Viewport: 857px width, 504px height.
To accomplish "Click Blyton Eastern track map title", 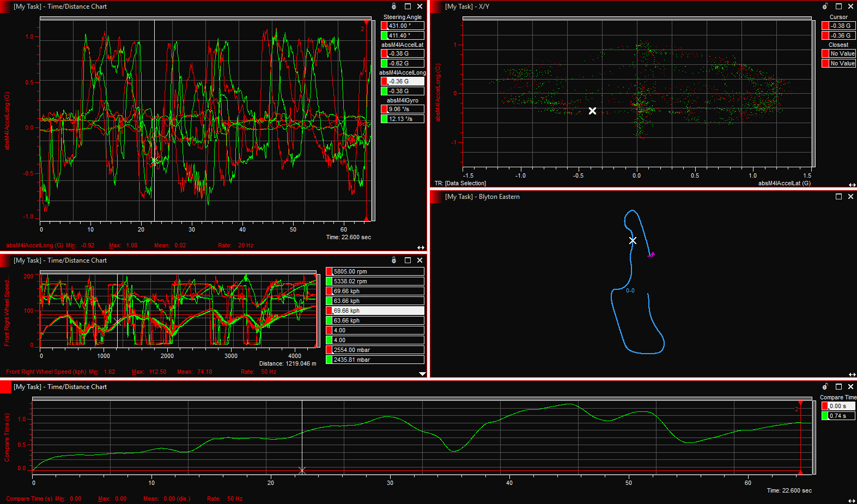I will pos(482,197).
